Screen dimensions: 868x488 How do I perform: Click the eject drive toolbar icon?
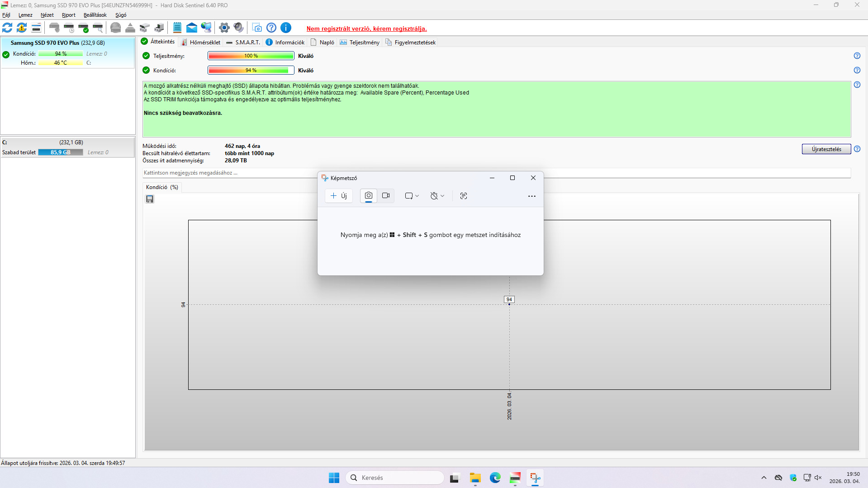(130, 28)
